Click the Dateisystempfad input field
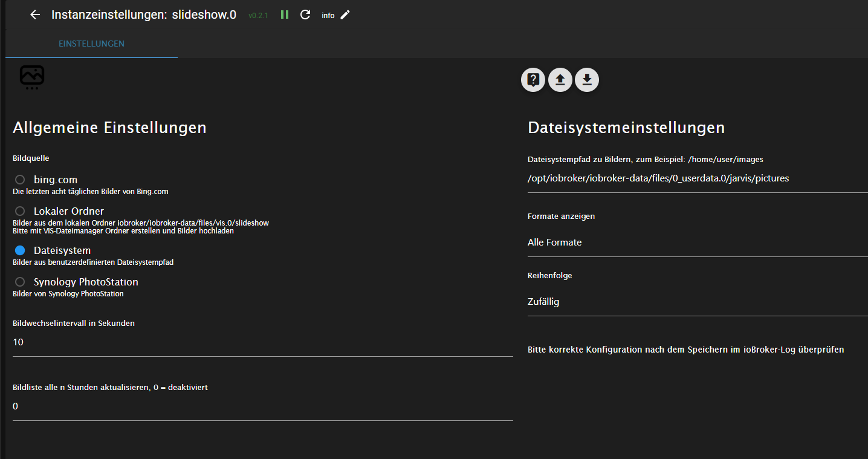868x459 pixels. click(698, 178)
